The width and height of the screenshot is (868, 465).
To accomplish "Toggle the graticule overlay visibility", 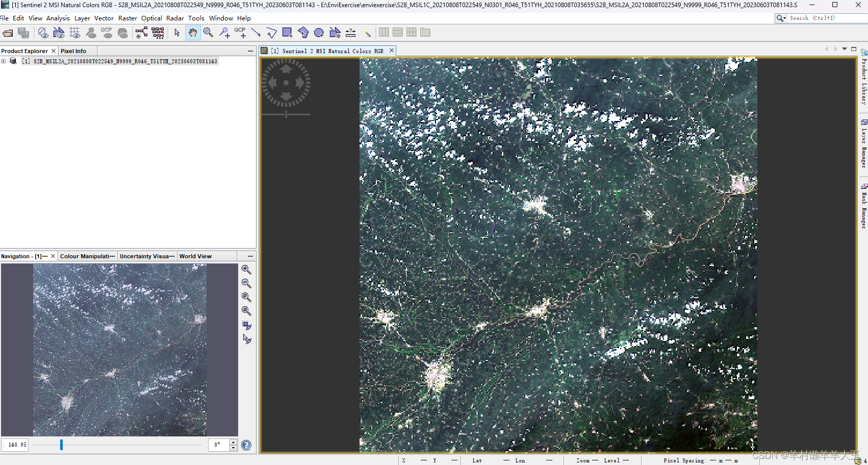I will click(75, 32).
